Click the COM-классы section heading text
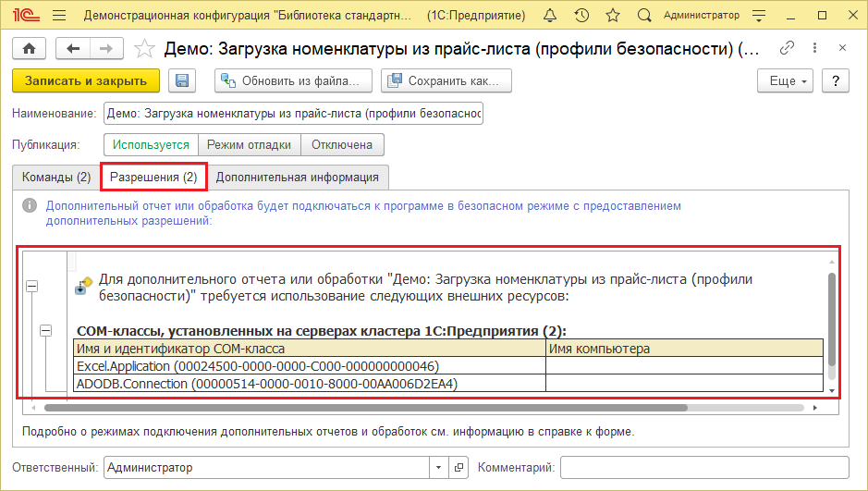The height and width of the screenshot is (491, 868). (322, 331)
